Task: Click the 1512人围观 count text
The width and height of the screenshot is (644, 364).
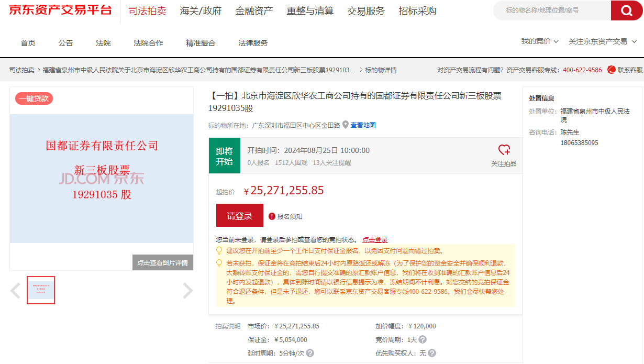Action: pos(291,163)
